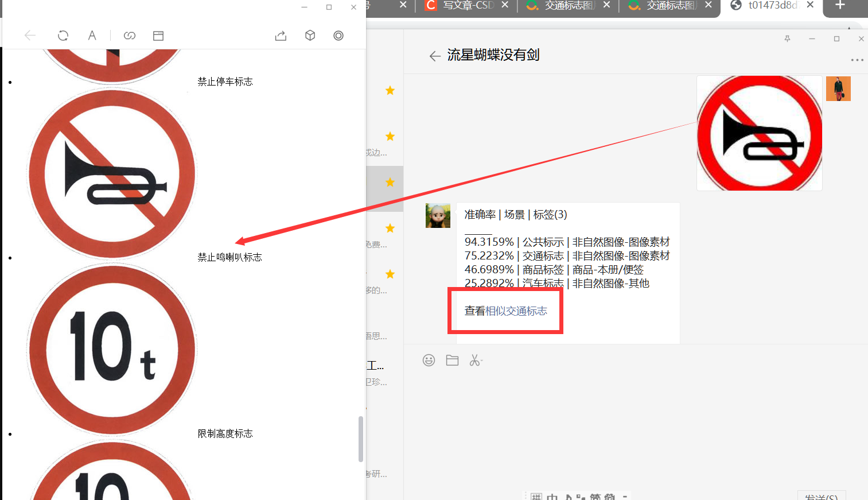Open the cube icon in viewer toolbar
Viewport: 868px width, 500px height.
coord(310,36)
